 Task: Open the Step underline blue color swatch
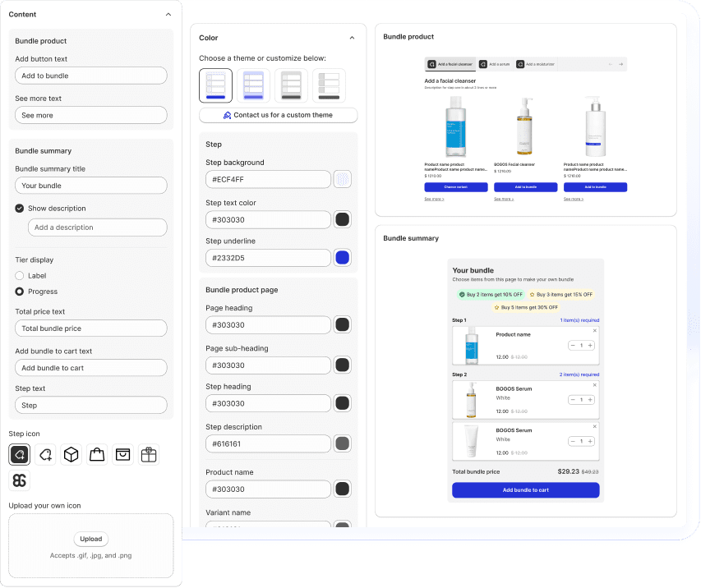pyautogui.click(x=343, y=258)
